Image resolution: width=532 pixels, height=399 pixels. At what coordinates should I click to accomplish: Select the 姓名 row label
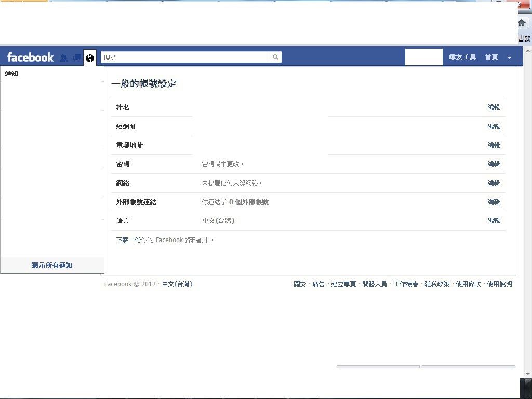click(123, 107)
